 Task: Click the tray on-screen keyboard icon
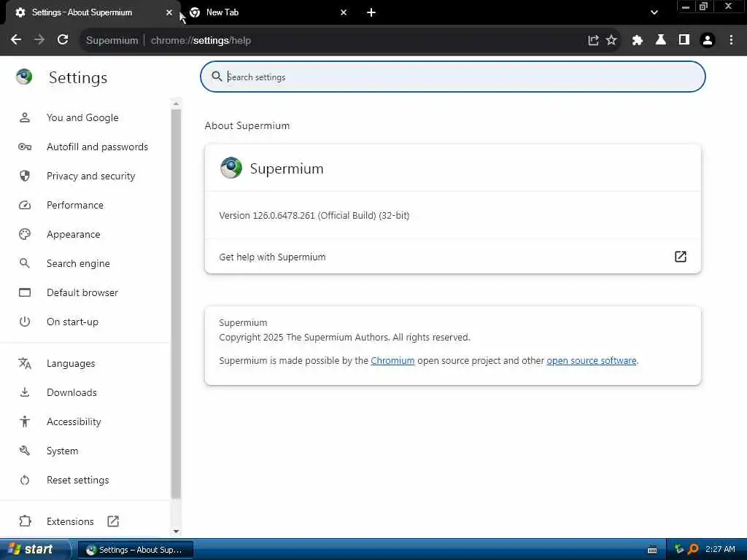(x=652, y=550)
